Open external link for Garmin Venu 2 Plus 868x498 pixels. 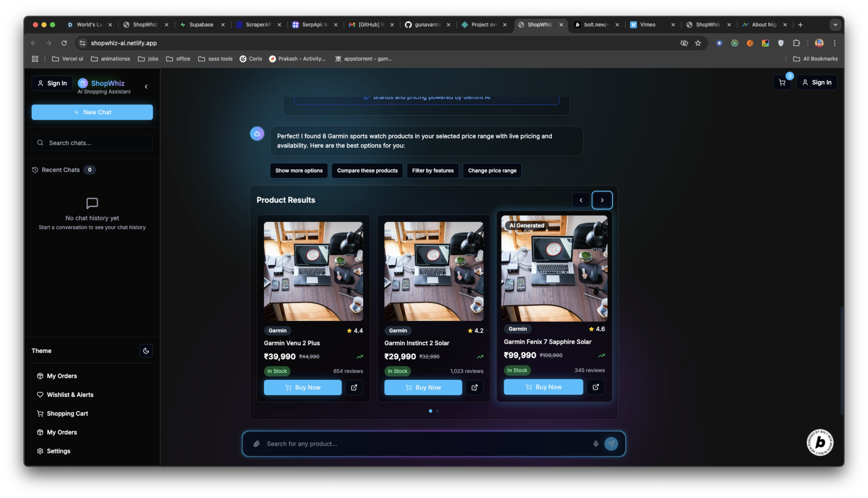(x=354, y=387)
